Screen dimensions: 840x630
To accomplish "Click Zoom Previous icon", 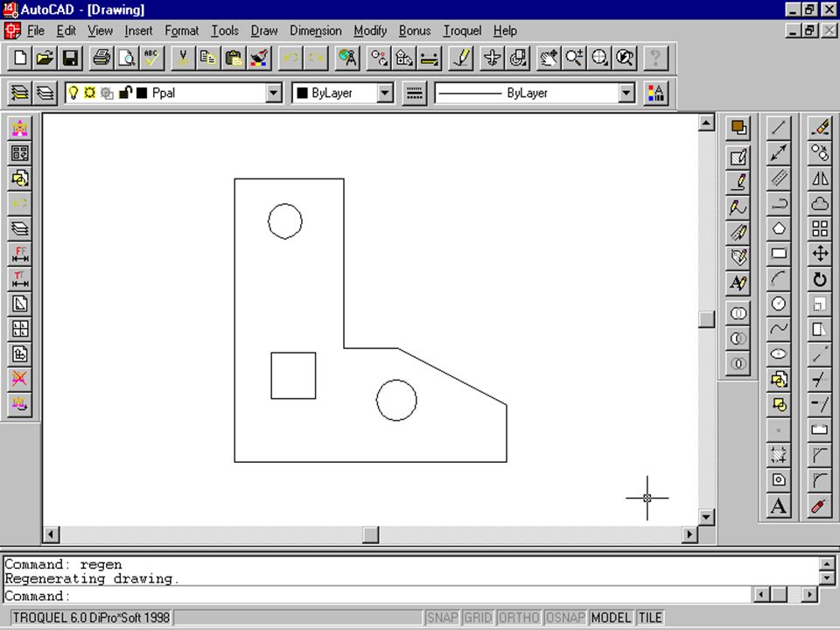I will (625, 58).
